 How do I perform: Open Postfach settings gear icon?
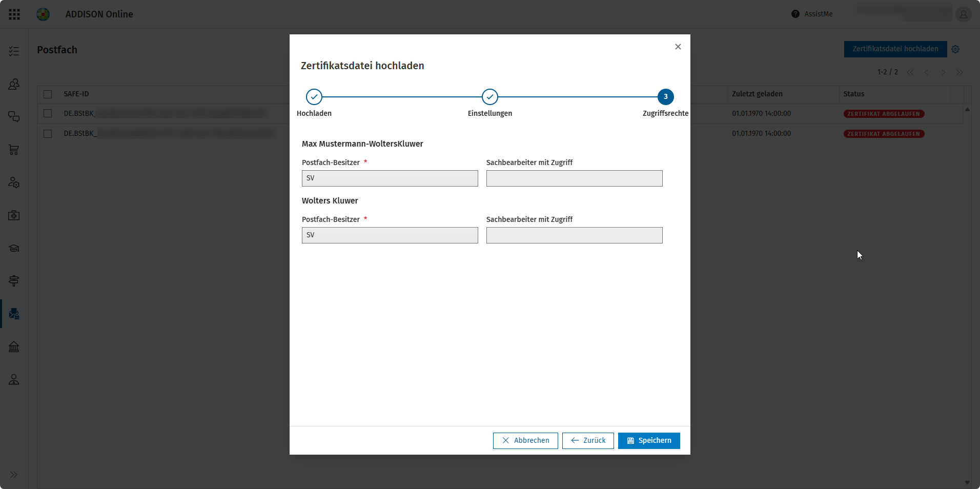(x=955, y=49)
